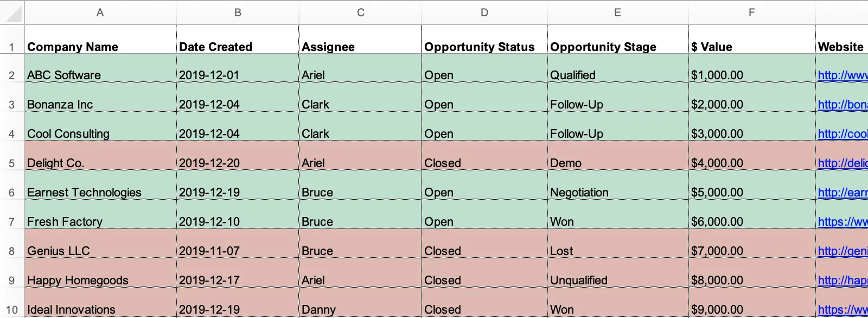Open the Bonanza Inc website link
The height and width of the screenshot is (318, 868).
coord(842,104)
